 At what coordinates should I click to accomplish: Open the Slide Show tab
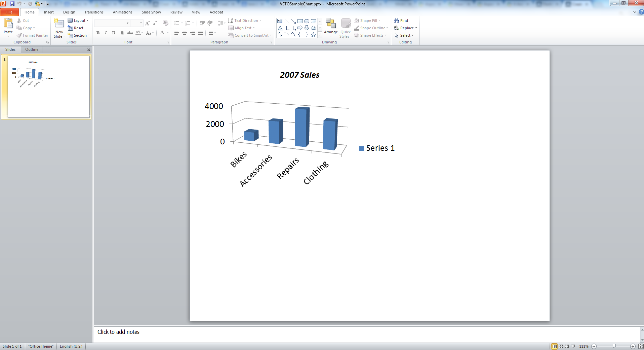pyautogui.click(x=151, y=12)
